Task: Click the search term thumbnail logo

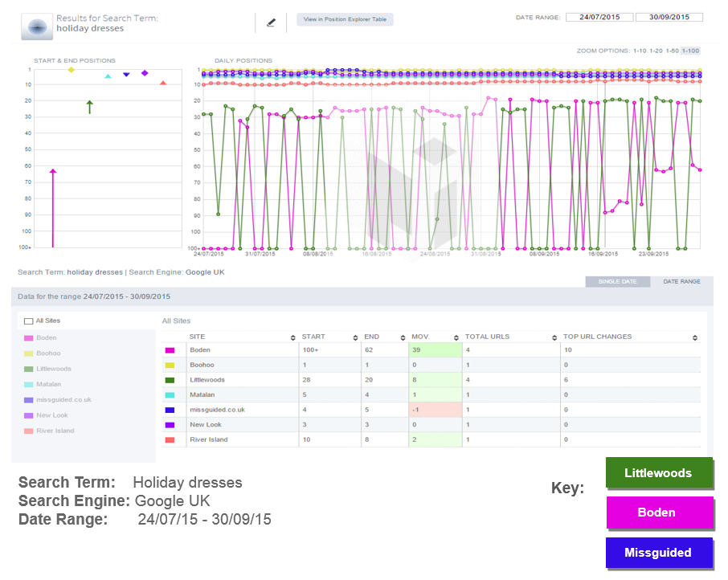Action: pyautogui.click(x=37, y=27)
